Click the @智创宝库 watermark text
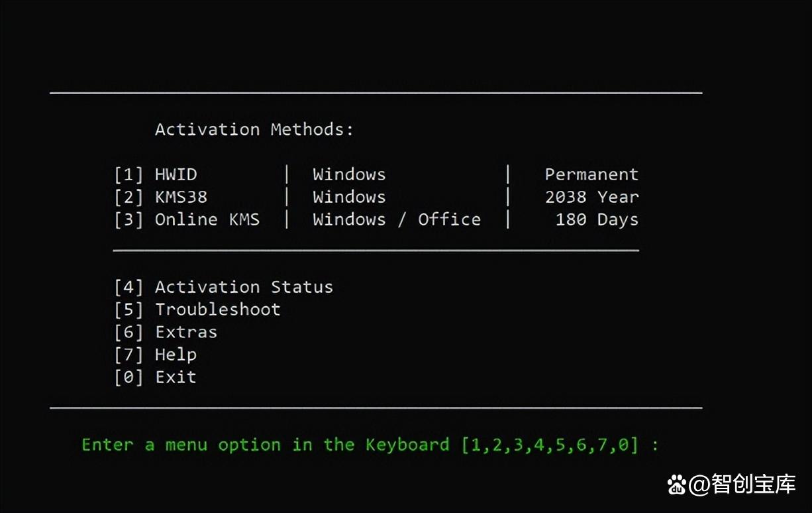Screen dimensions: 812x513 [x=742, y=485]
